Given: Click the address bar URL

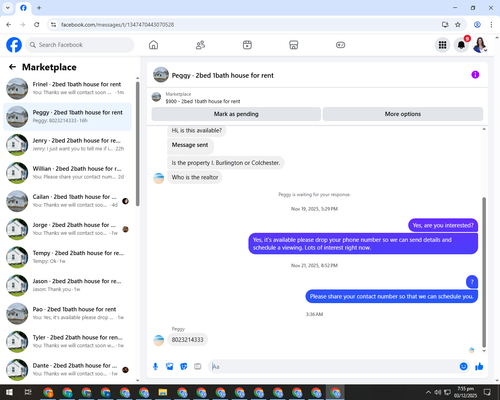Looking at the screenshot, I should click(117, 25).
